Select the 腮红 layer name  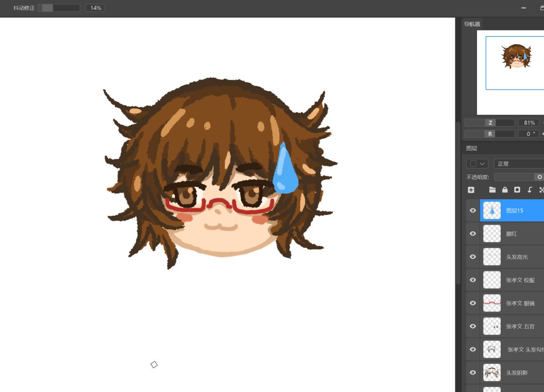pos(511,234)
